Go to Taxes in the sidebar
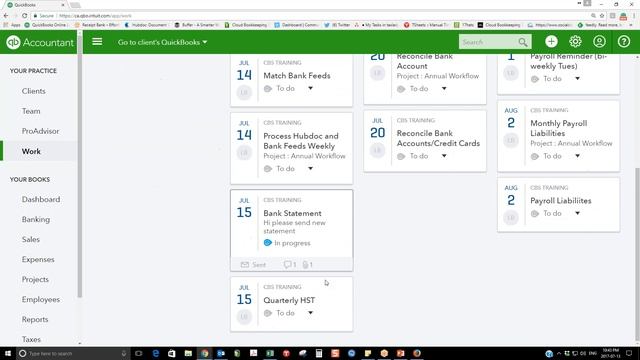 pos(31,339)
